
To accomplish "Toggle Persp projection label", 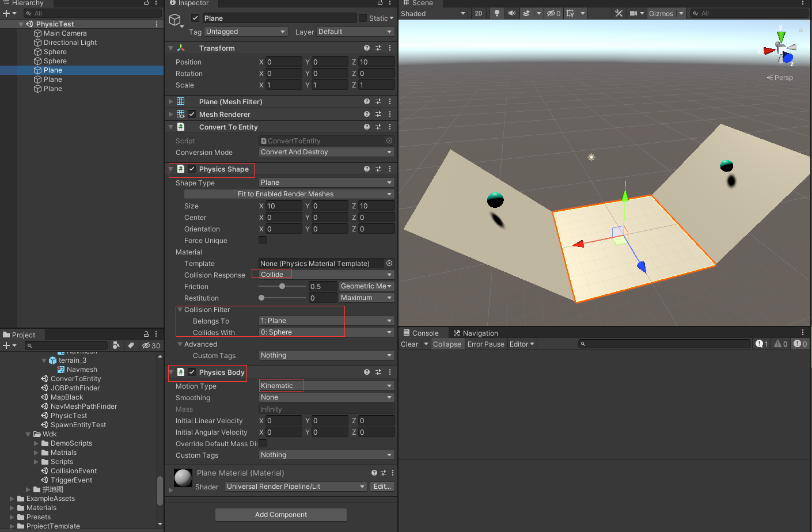I will click(x=780, y=78).
